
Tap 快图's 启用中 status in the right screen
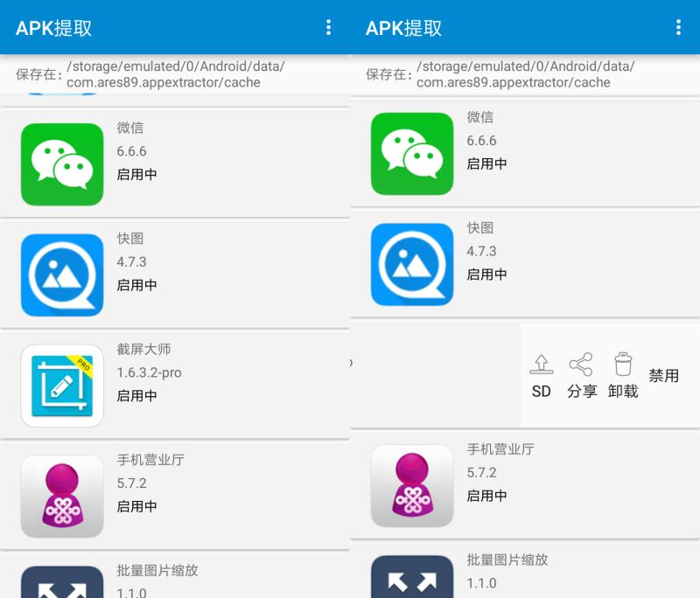coord(486,275)
